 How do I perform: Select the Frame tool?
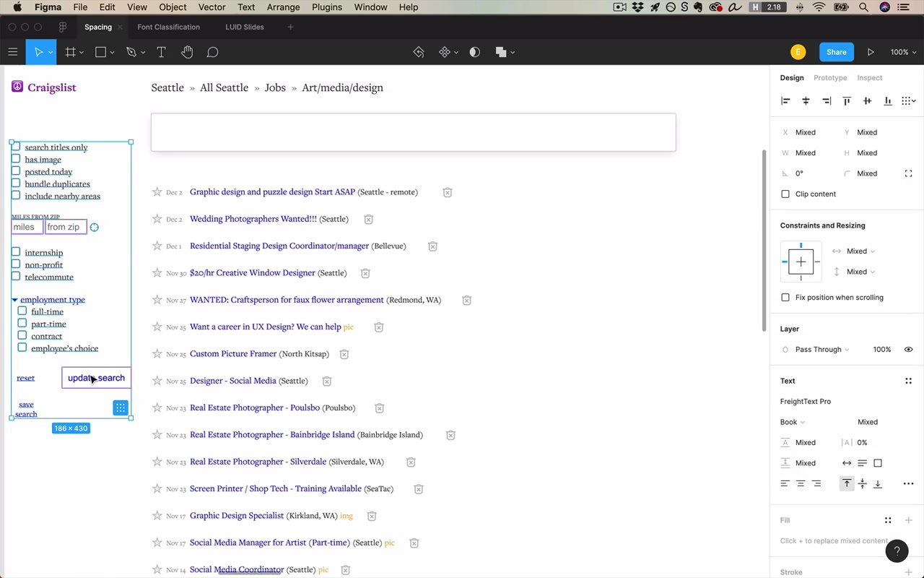(70, 52)
